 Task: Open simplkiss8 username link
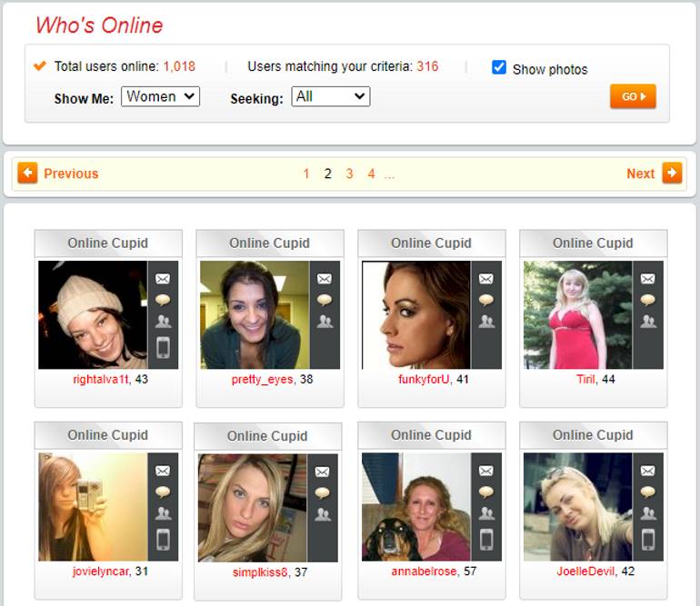[261, 572]
